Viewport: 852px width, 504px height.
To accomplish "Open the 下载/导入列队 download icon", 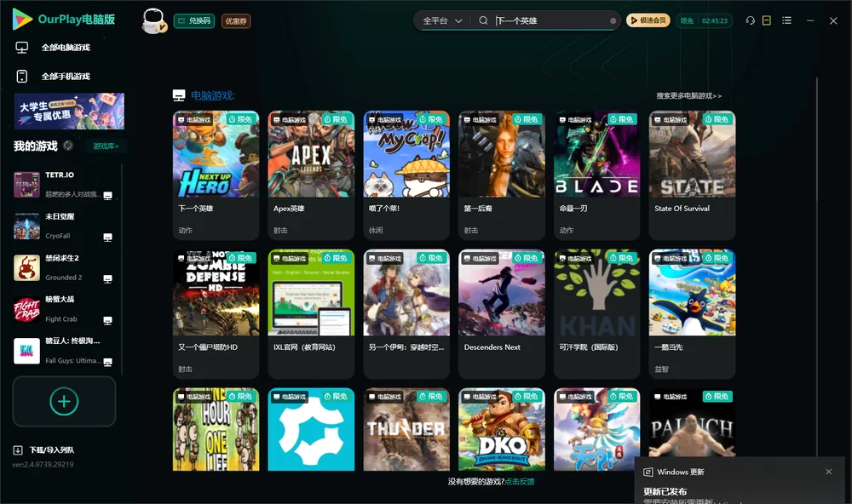I will tap(18, 450).
